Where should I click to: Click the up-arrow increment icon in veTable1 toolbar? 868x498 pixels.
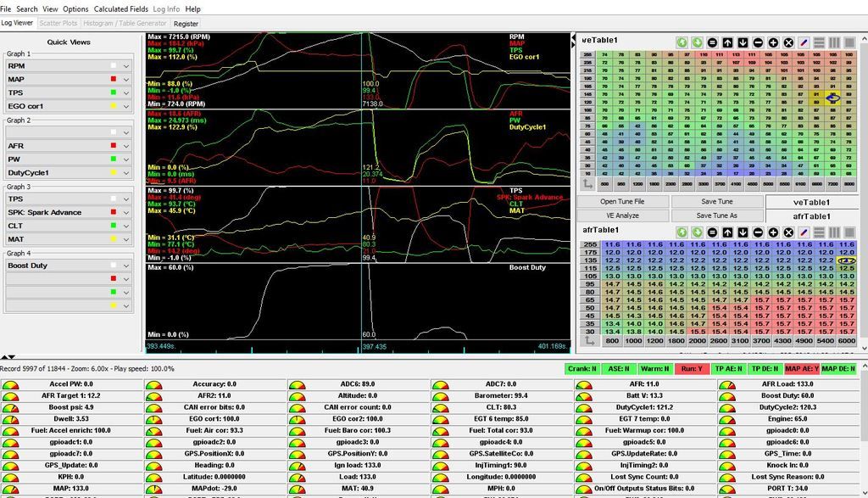pos(727,42)
